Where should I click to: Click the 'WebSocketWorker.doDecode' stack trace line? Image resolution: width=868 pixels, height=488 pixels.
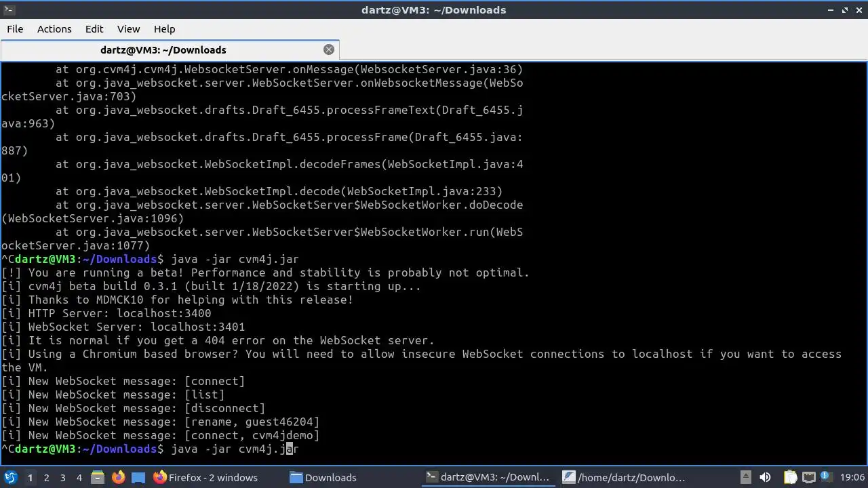click(262, 211)
